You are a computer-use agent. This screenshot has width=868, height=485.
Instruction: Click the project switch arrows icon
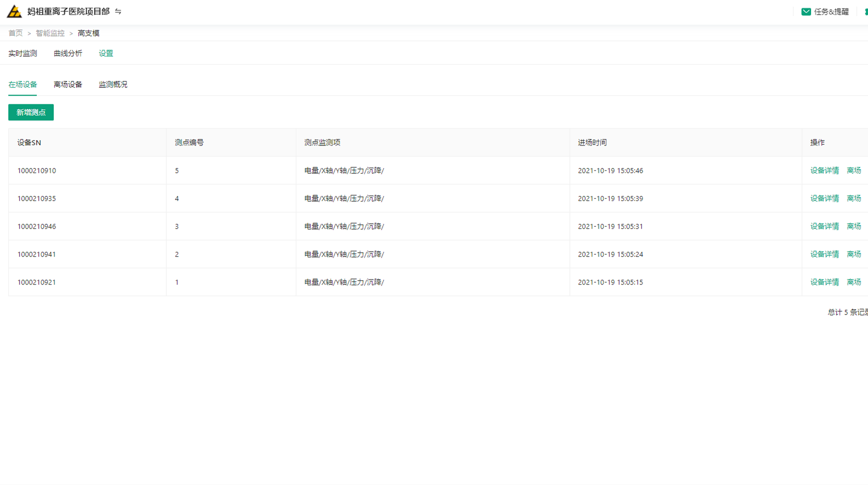(x=118, y=11)
